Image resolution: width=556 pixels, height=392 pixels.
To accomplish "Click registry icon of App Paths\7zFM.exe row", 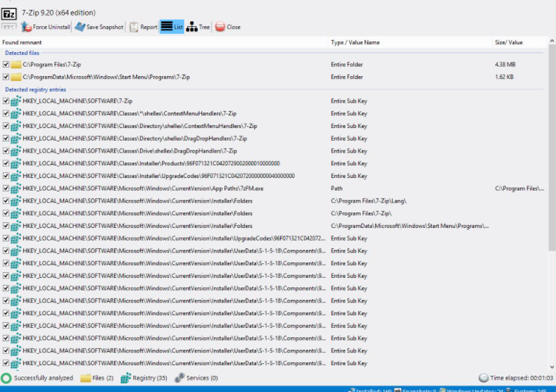I will (15, 189).
